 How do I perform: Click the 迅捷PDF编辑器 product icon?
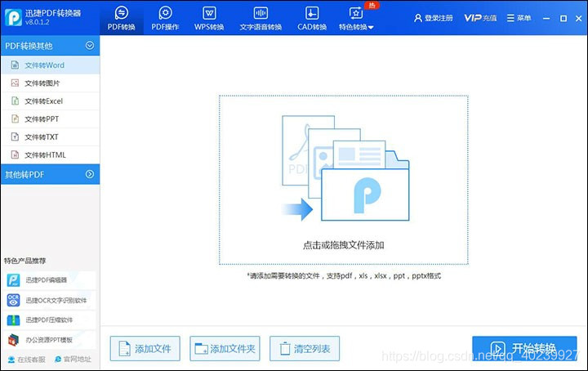pyautogui.click(x=14, y=280)
